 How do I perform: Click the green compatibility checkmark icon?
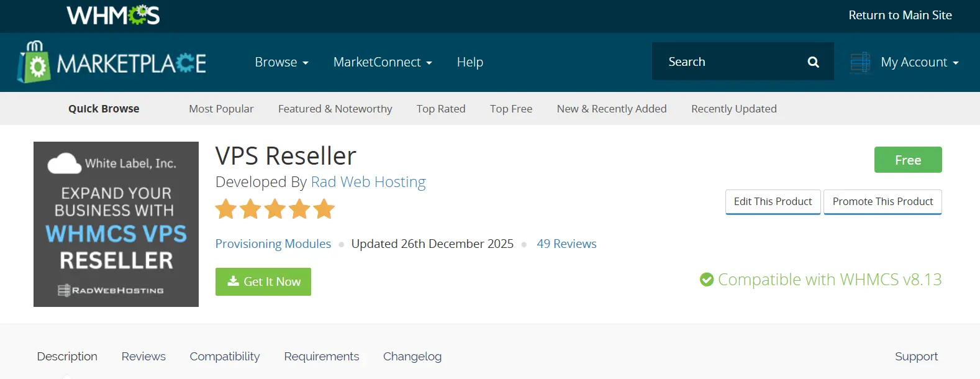[707, 280]
